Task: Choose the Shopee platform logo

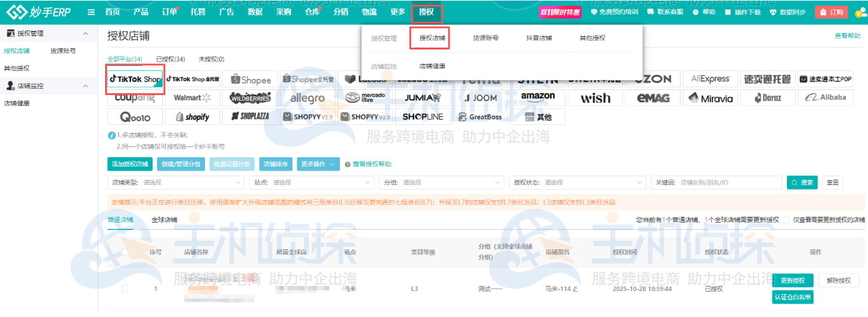Action: 251,79
